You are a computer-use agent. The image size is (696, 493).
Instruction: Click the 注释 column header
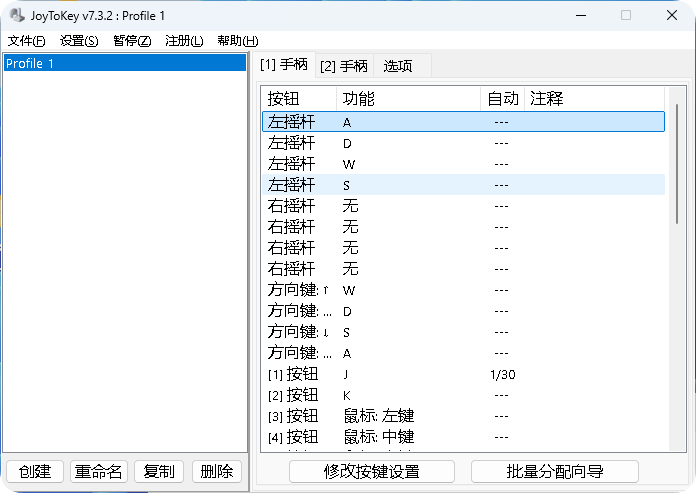coord(594,99)
